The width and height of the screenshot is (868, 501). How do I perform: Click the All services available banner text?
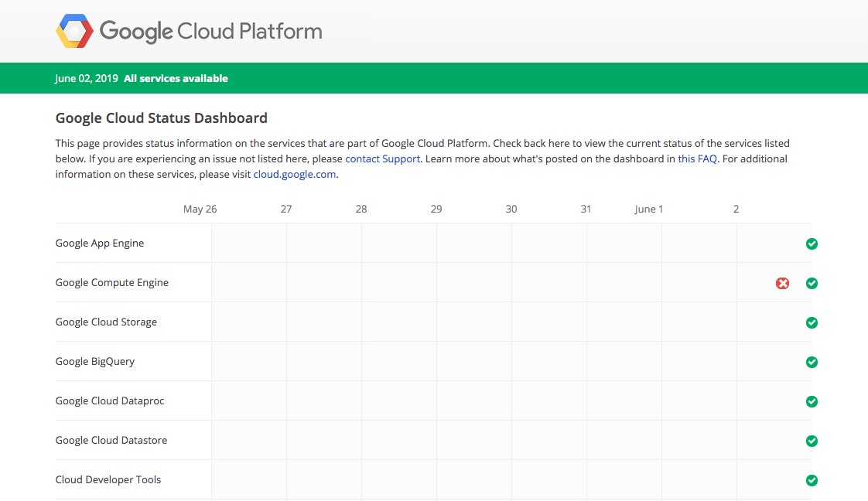(176, 79)
